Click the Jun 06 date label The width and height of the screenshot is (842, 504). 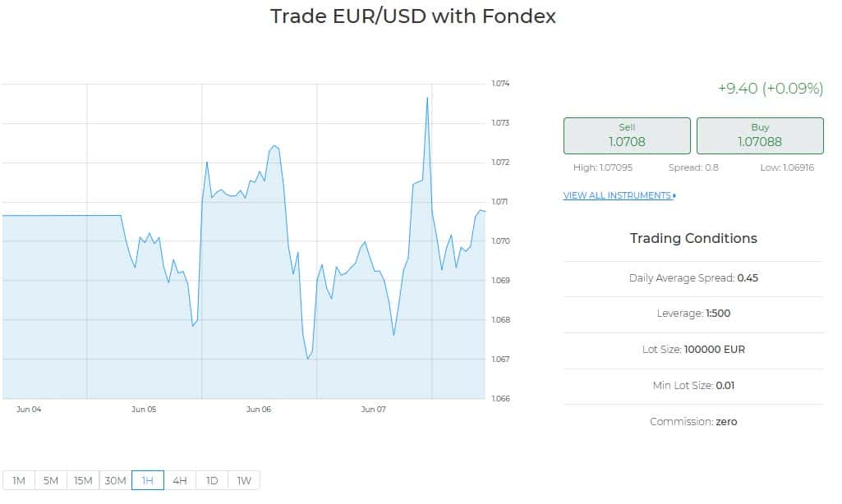pyautogui.click(x=258, y=409)
